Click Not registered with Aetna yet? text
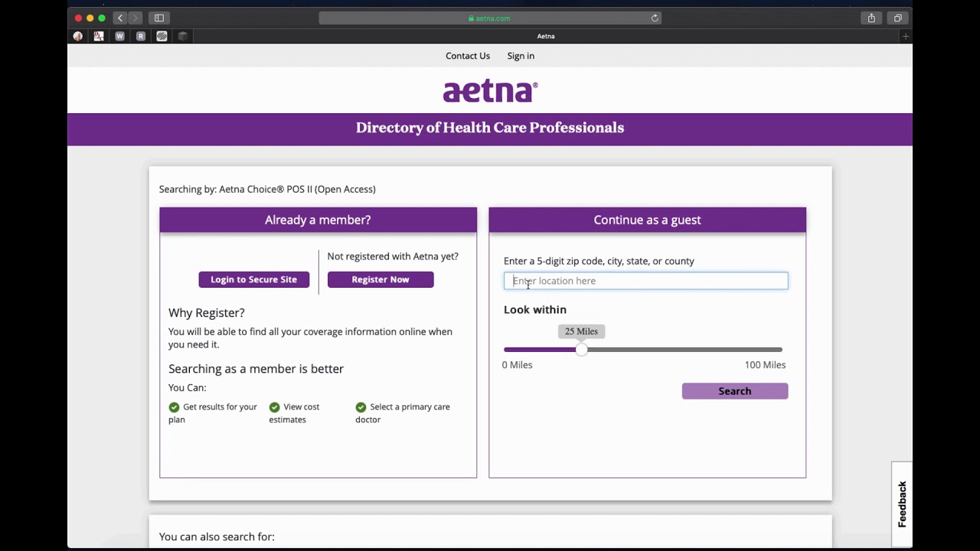Viewport: 980px width, 551px height. (x=393, y=256)
